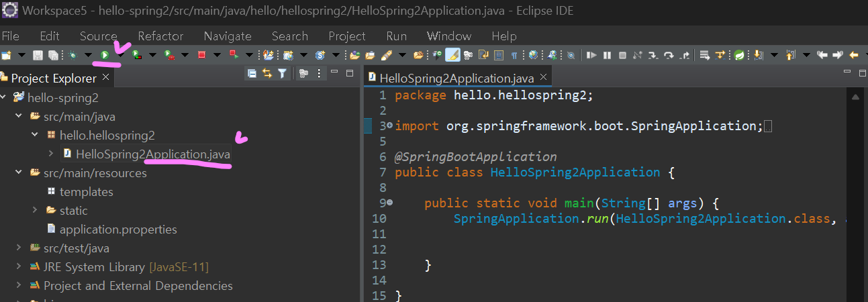
Task: Click the Run with external tools icon
Action: (x=169, y=54)
